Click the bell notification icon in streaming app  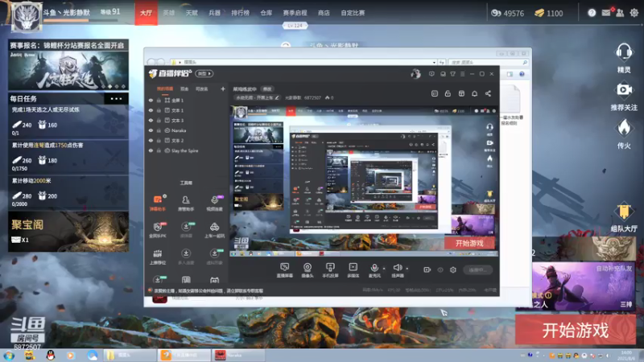tap(474, 93)
